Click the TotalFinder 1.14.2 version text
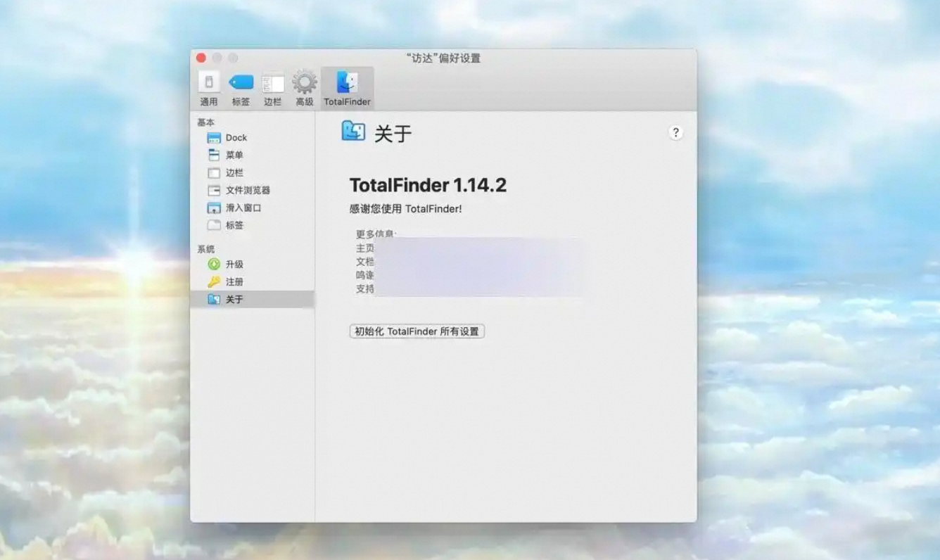The image size is (940, 560). pyautogui.click(x=428, y=186)
